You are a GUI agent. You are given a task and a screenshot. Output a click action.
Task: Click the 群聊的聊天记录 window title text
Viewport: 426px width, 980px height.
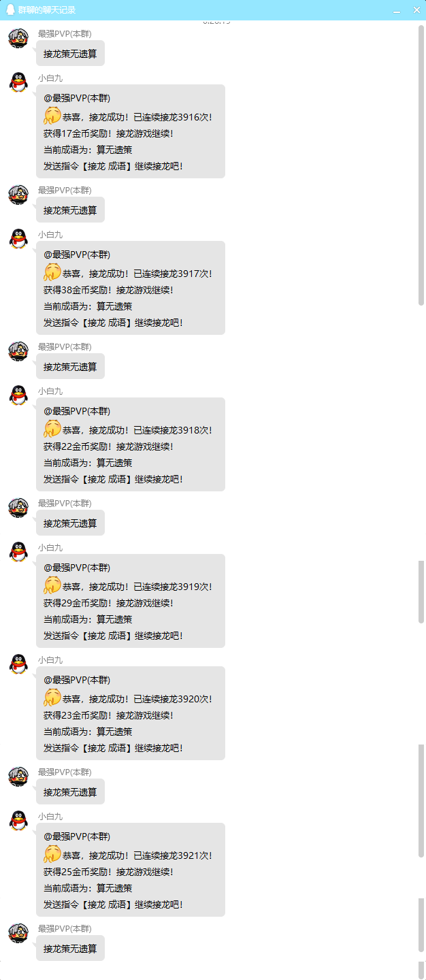click(47, 10)
